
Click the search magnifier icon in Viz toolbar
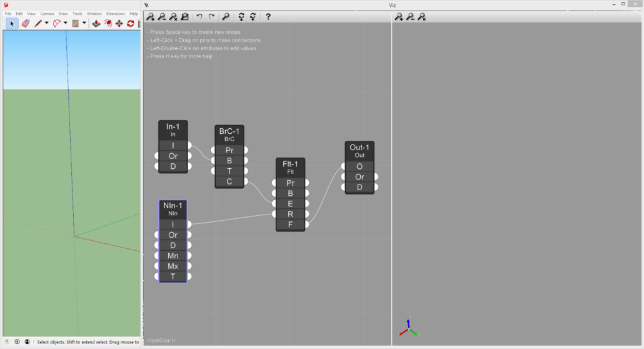tap(226, 17)
